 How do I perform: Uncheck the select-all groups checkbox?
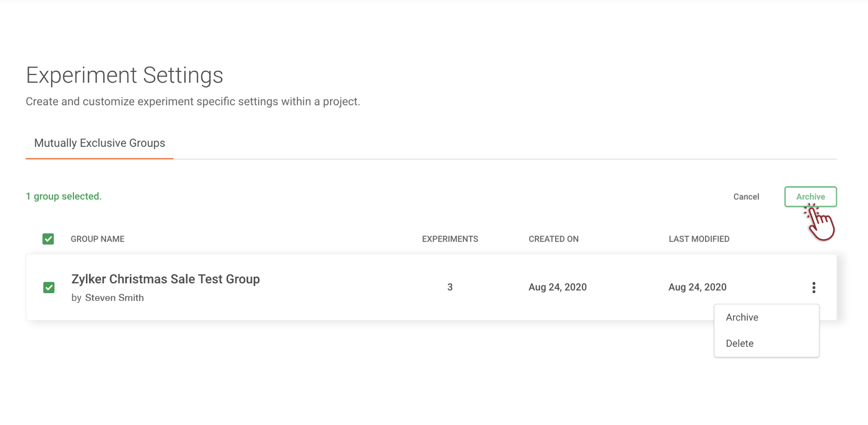48,239
